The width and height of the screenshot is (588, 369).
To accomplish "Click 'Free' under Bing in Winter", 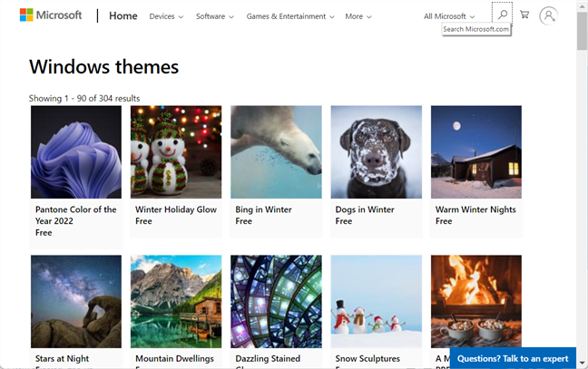I will 243,221.
